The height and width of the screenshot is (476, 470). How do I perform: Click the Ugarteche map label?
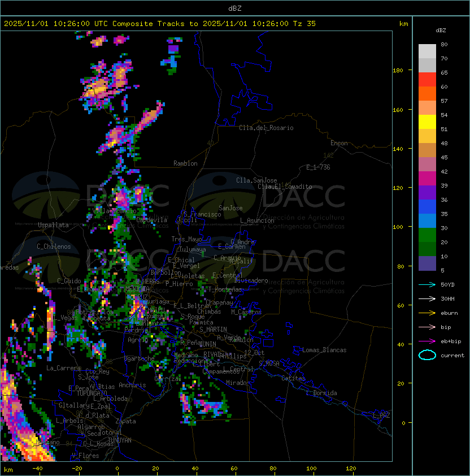(x=140, y=358)
